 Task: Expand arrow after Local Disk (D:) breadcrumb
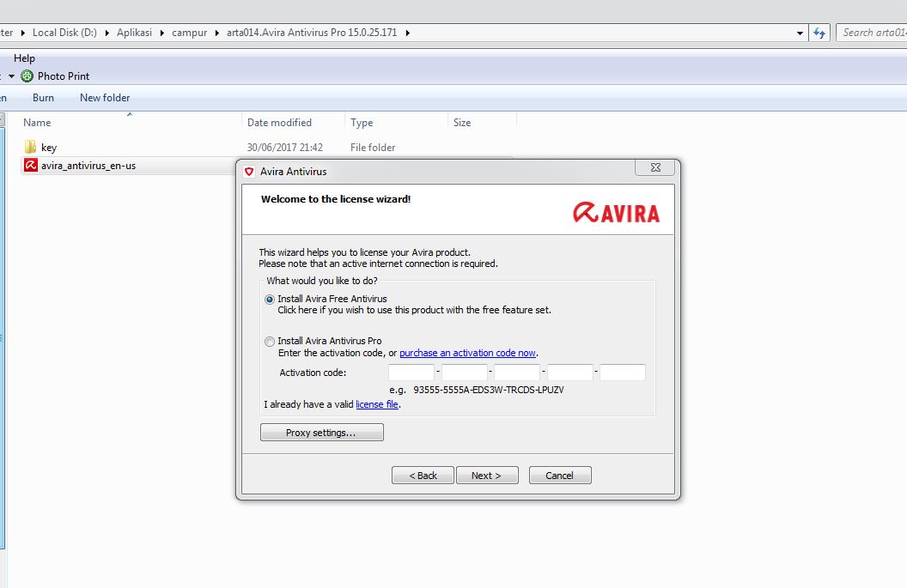tap(107, 33)
